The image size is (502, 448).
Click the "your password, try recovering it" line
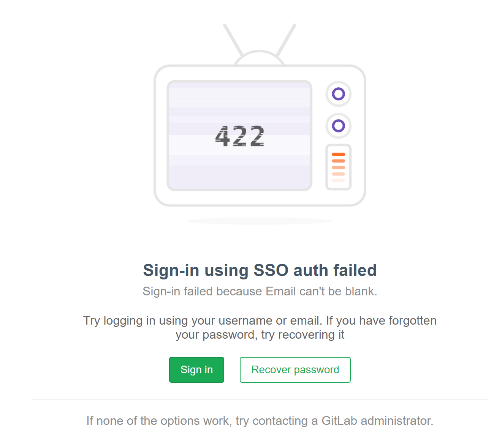click(260, 335)
